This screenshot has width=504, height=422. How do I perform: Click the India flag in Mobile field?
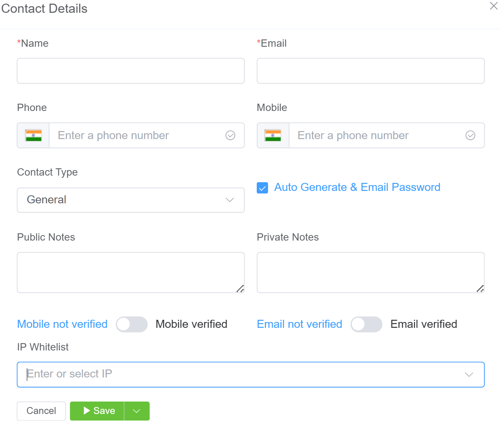coord(273,135)
